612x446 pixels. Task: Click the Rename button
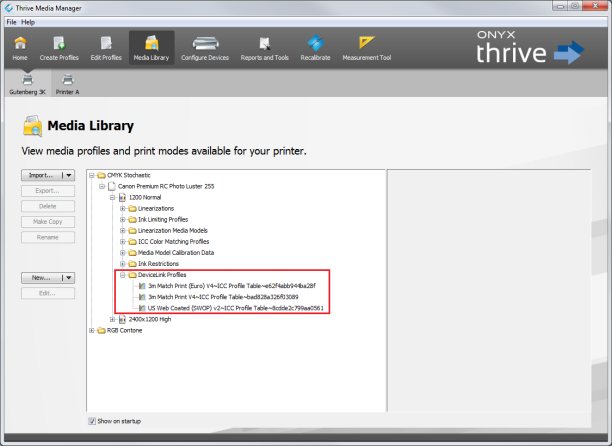[x=48, y=237]
